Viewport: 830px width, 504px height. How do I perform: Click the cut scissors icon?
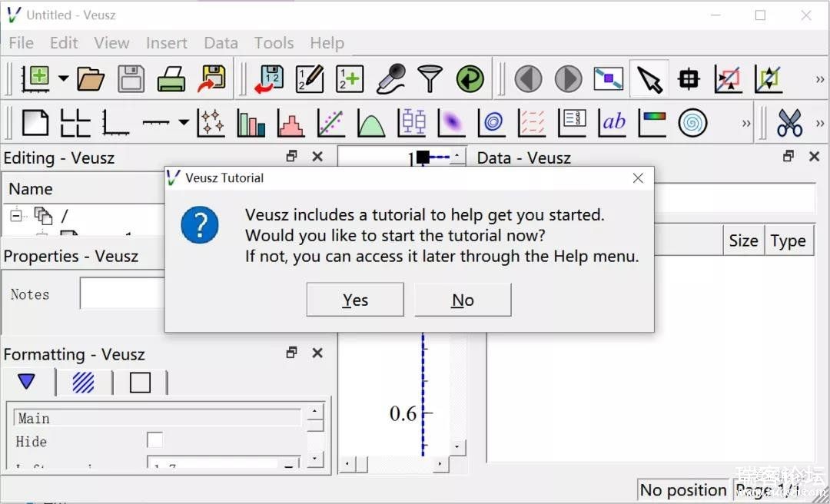tap(790, 122)
